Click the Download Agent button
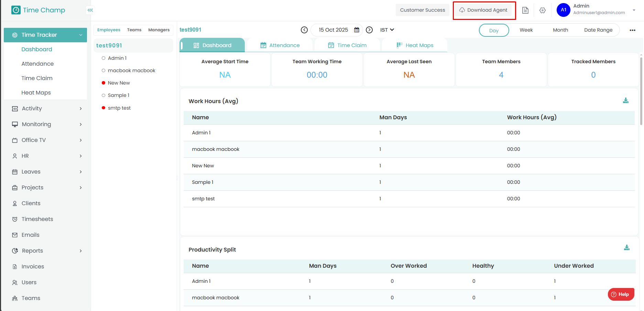The image size is (644, 311). tap(484, 10)
